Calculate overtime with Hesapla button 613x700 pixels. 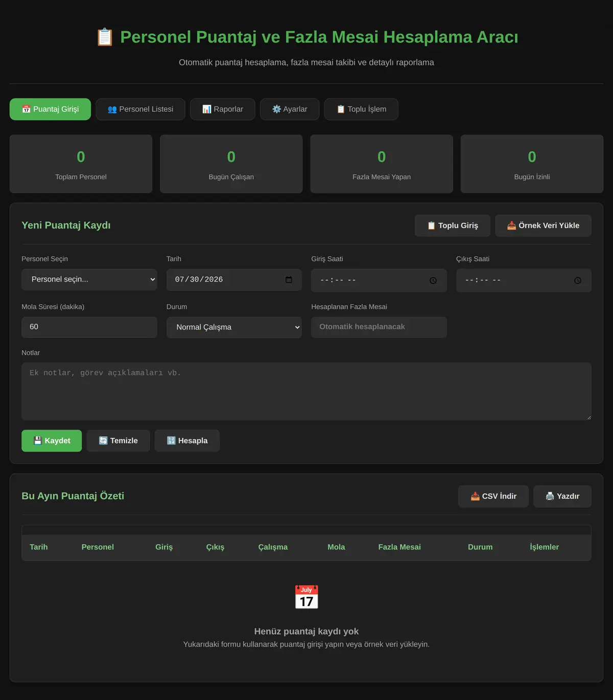pos(187,440)
